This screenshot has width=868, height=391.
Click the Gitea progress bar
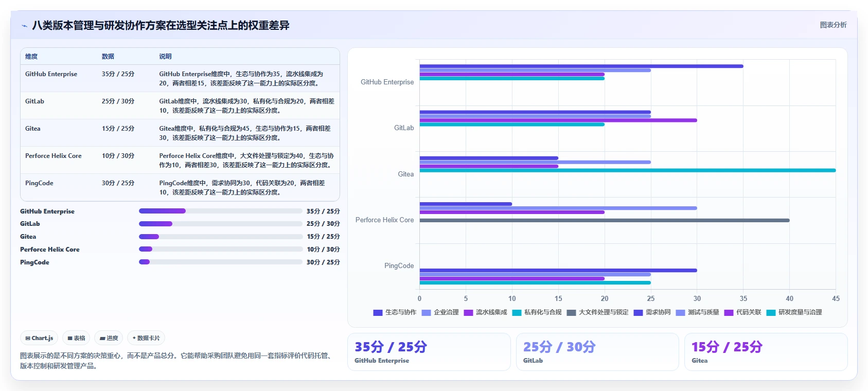click(x=220, y=237)
